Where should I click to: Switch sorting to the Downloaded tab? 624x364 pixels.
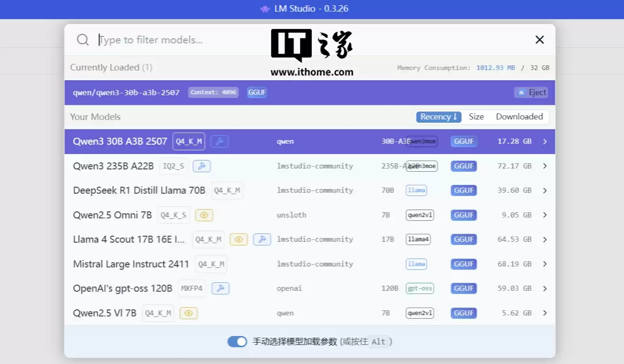(x=519, y=117)
